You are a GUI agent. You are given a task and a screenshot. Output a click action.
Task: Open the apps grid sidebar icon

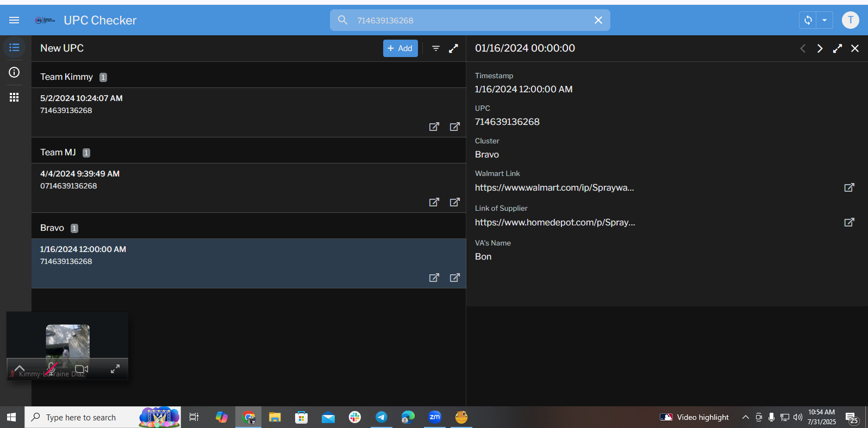point(14,97)
